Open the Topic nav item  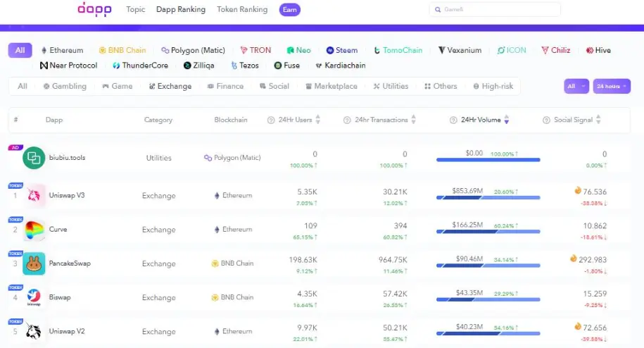click(x=136, y=9)
